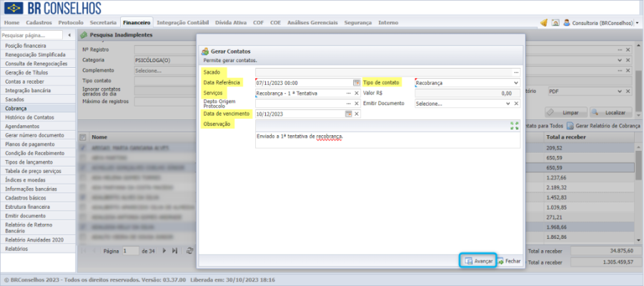Open the Integração Contábil tab
Viewport: 644px width, 286px height.
point(183,23)
